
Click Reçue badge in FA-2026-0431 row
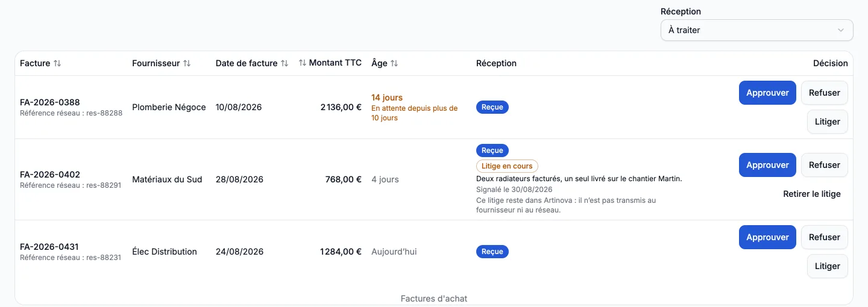pos(492,252)
